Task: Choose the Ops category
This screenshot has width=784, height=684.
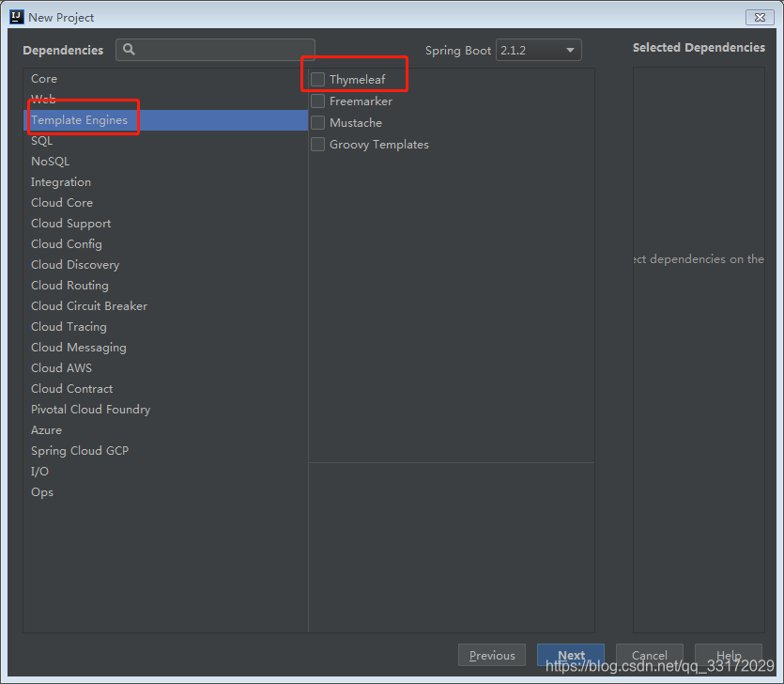Action: [165, 491]
